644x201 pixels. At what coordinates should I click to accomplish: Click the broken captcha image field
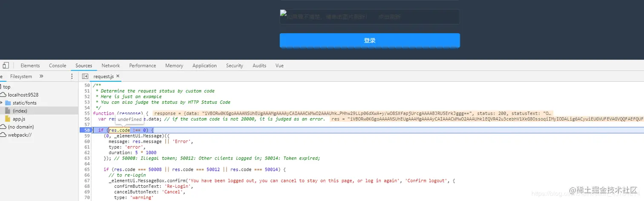coord(370,17)
